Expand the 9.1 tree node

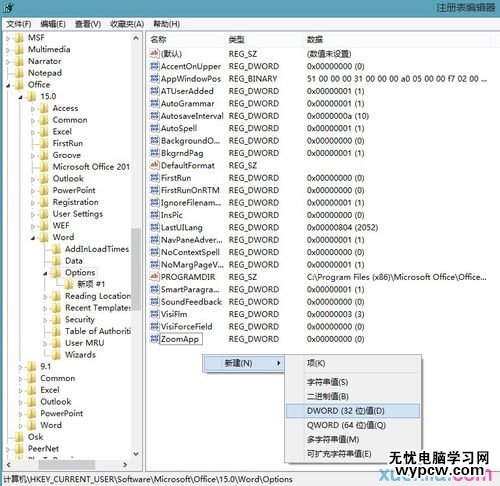20,367
